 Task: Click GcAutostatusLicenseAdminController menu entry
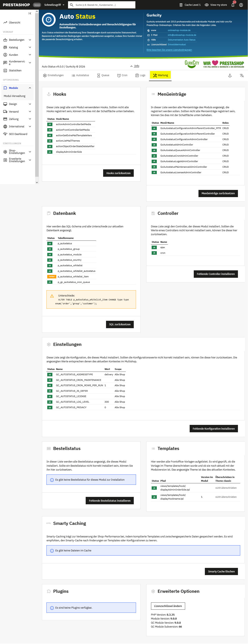tap(181, 172)
